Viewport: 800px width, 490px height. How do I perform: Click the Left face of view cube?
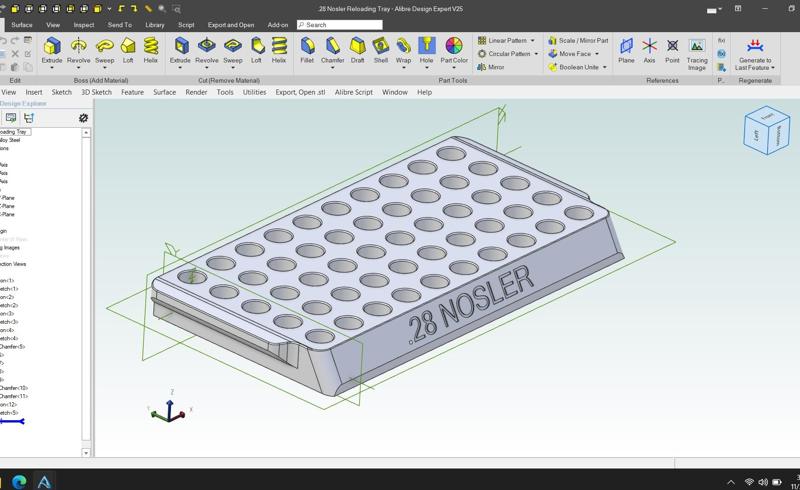[756, 136]
